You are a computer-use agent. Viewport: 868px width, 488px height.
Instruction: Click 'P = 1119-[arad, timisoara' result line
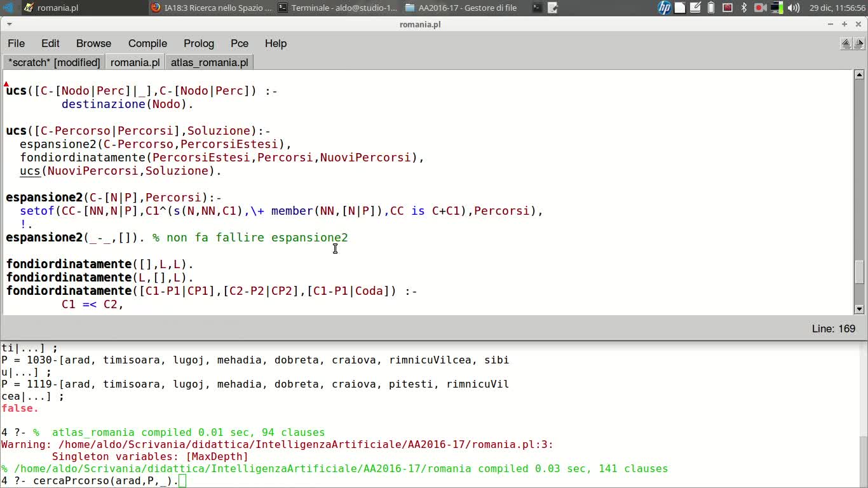[x=255, y=384]
